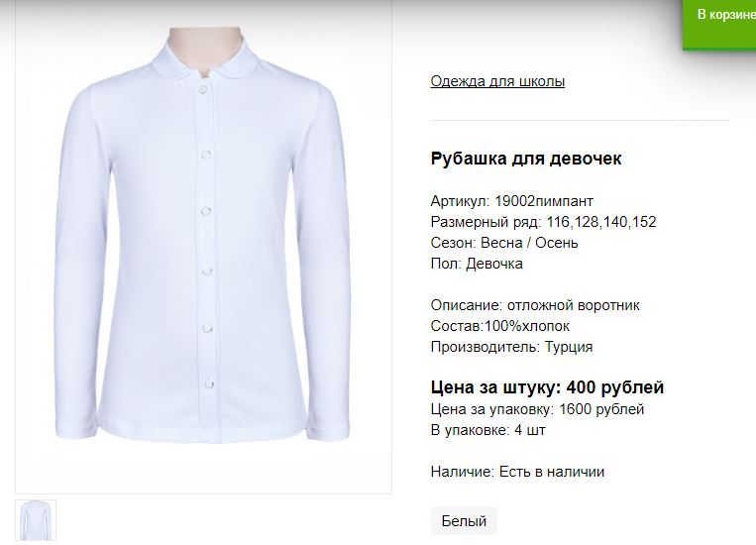Click the product title "Рубашка для девочек"
Viewport: 756px width, 545px height.
[x=526, y=159]
